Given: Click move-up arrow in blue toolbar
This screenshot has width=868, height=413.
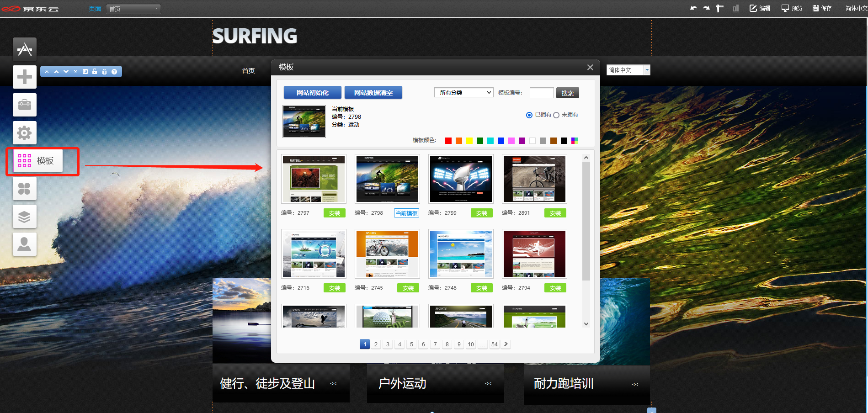Looking at the screenshot, I should (56, 72).
